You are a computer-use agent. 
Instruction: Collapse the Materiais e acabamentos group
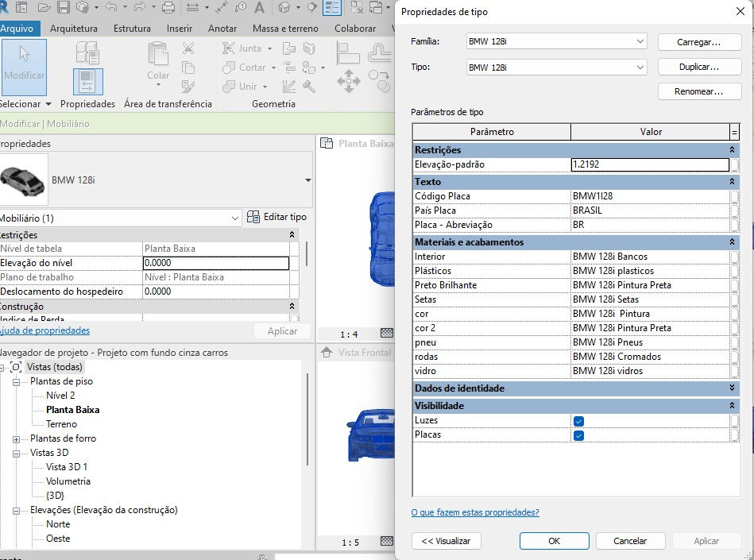point(732,242)
